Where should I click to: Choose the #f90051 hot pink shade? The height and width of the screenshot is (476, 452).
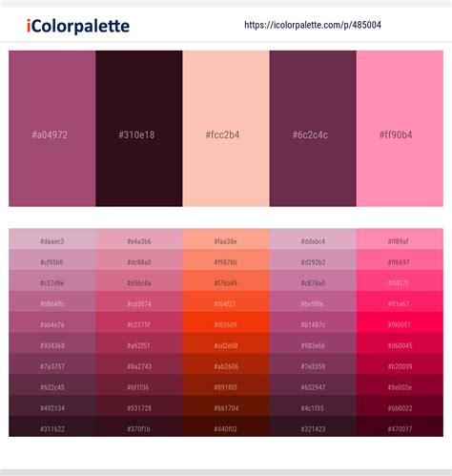[x=400, y=322]
